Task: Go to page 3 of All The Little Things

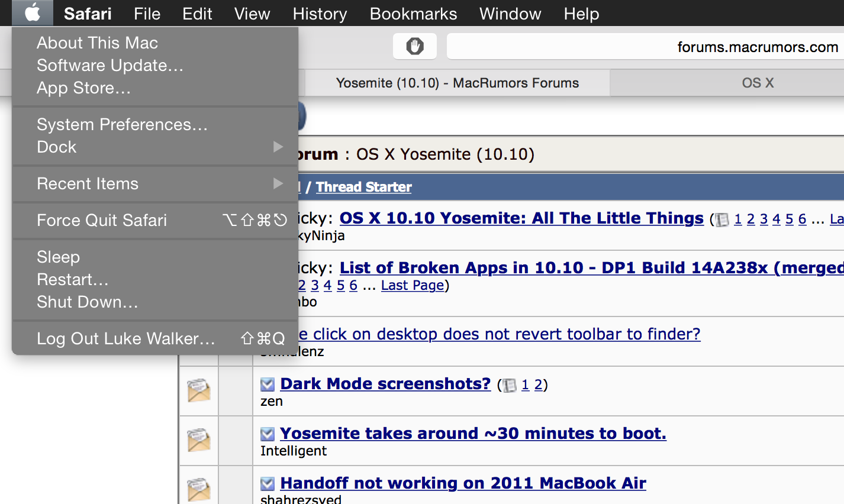Action: pos(764,219)
